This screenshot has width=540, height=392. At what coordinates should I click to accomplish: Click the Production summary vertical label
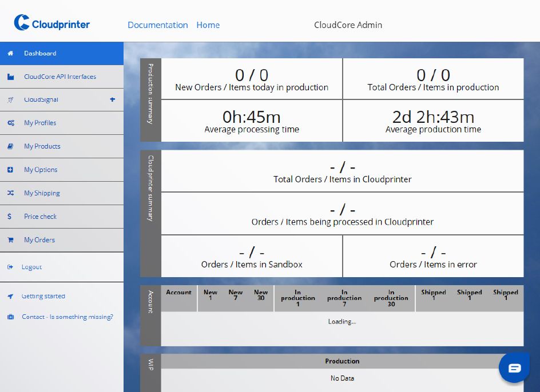pos(150,94)
